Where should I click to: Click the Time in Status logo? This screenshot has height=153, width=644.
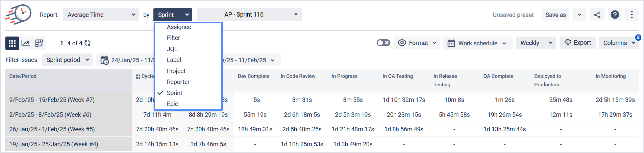19,14
